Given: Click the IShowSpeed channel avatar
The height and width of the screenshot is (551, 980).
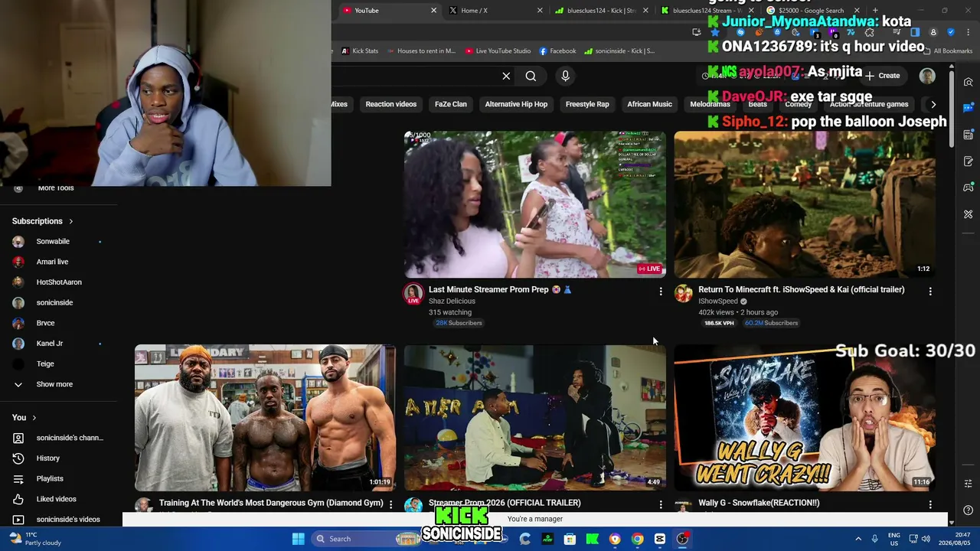Looking at the screenshot, I should [683, 294].
